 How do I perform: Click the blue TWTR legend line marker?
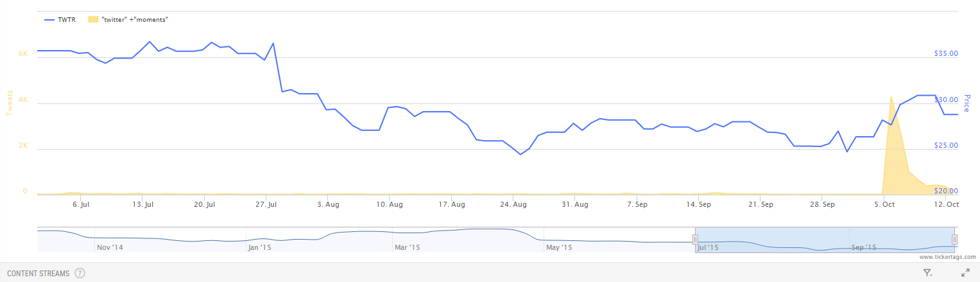[x=49, y=20]
